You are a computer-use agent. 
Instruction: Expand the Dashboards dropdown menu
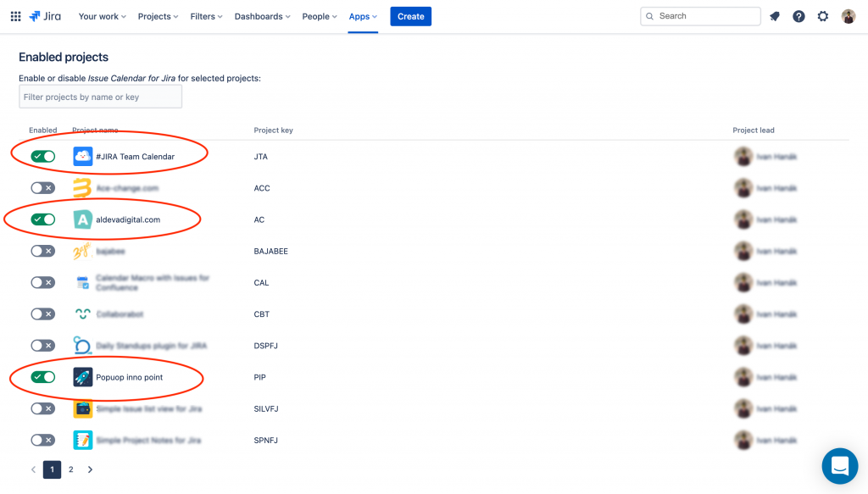(x=263, y=17)
